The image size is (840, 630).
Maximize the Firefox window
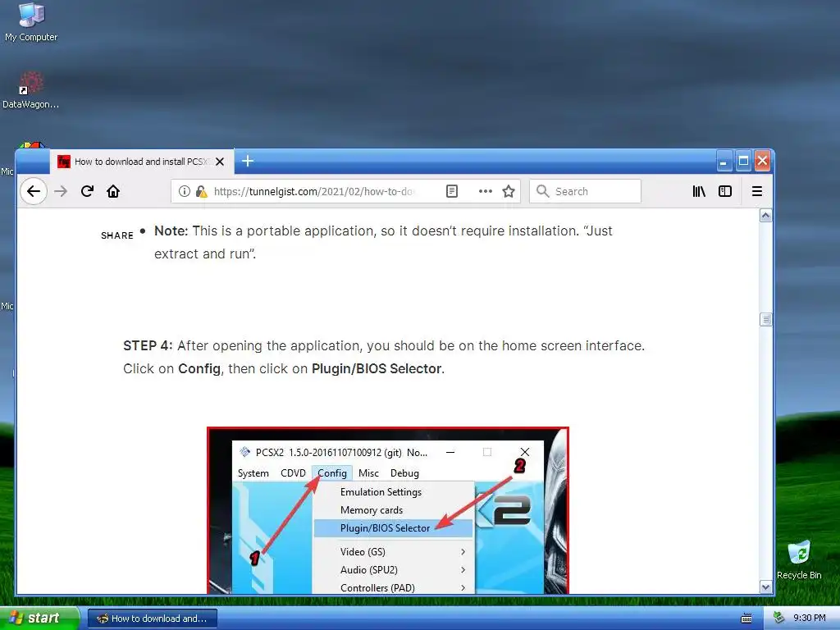coord(743,161)
